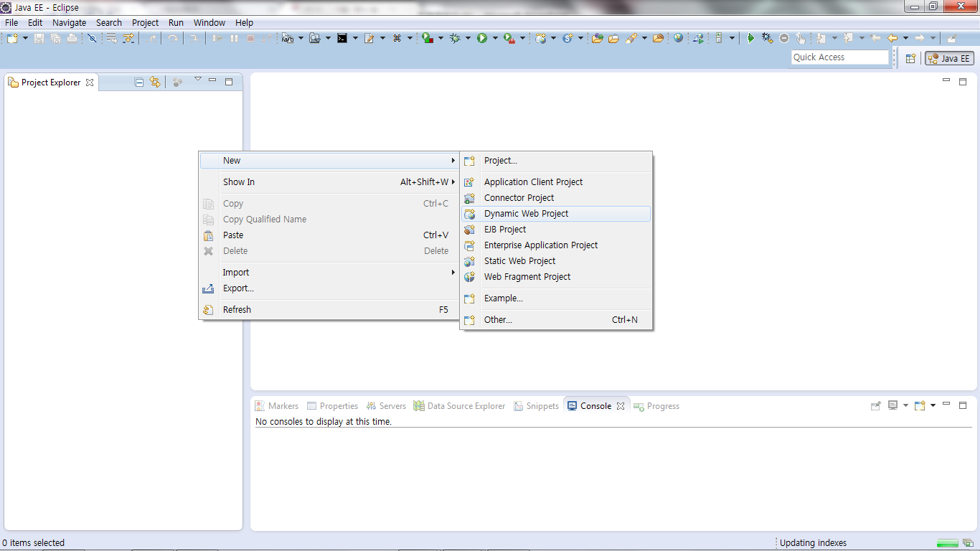Image resolution: width=980 pixels, height=551 pixels.
Task: Open the Project Explorer View Menu triangle
Action: (x=198, y=80)
